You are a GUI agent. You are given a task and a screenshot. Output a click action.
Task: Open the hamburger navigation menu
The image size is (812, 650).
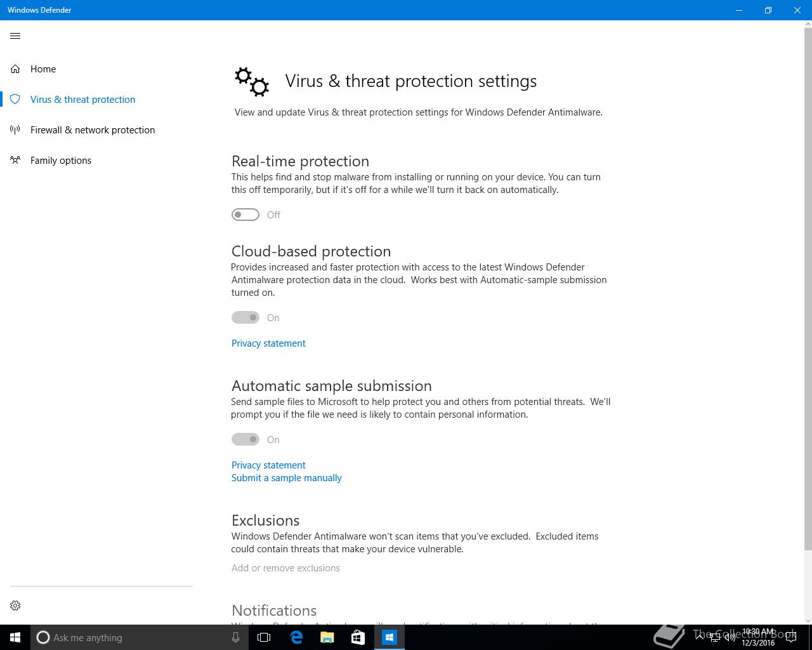[15, 36]
